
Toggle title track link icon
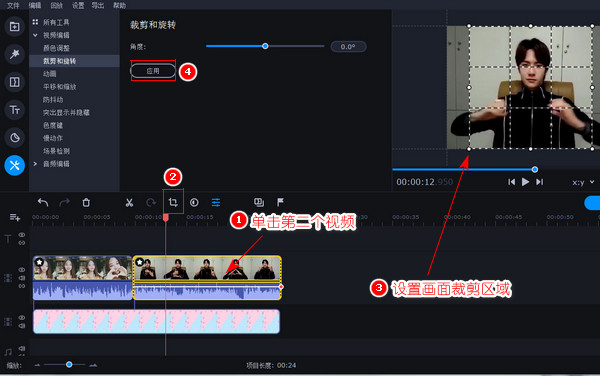point(22,243)
